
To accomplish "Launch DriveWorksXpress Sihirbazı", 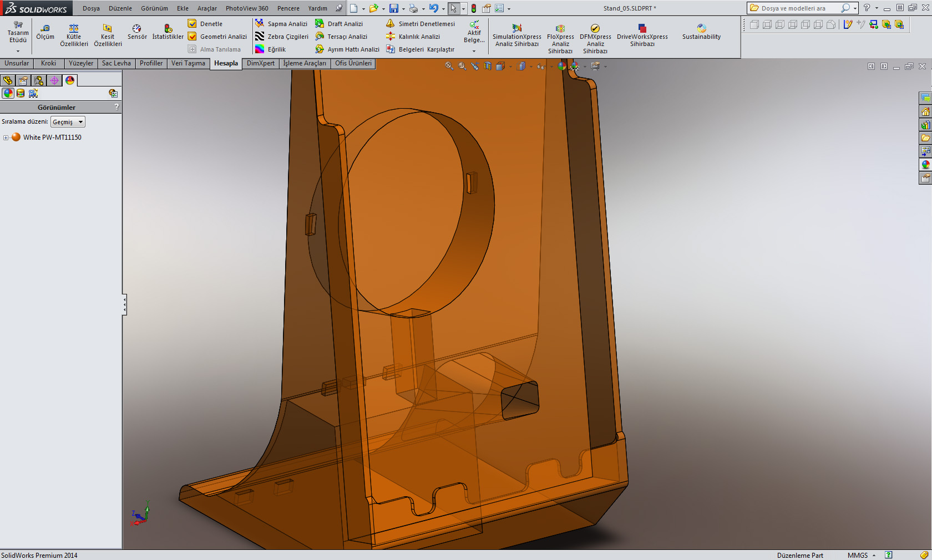I will click(x=642, y=35).
